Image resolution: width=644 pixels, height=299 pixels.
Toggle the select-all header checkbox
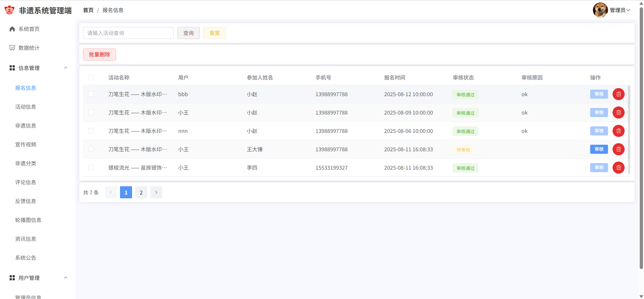coord(91,78)
